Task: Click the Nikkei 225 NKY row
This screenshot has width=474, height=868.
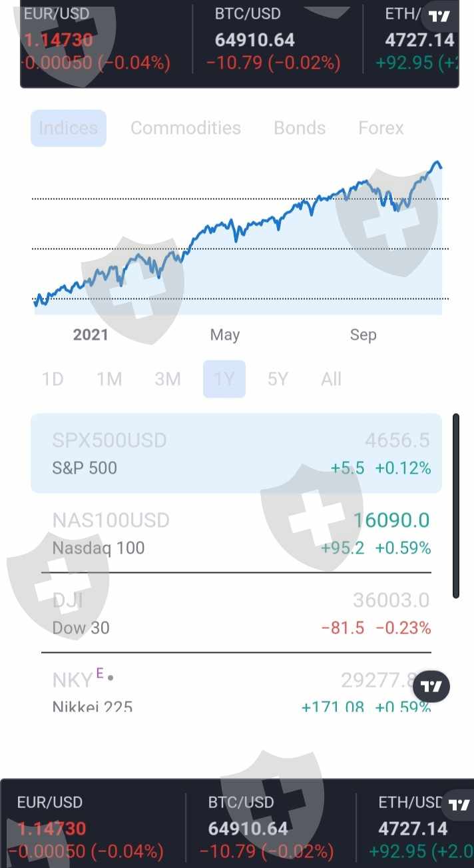Action: click(200, 691)
